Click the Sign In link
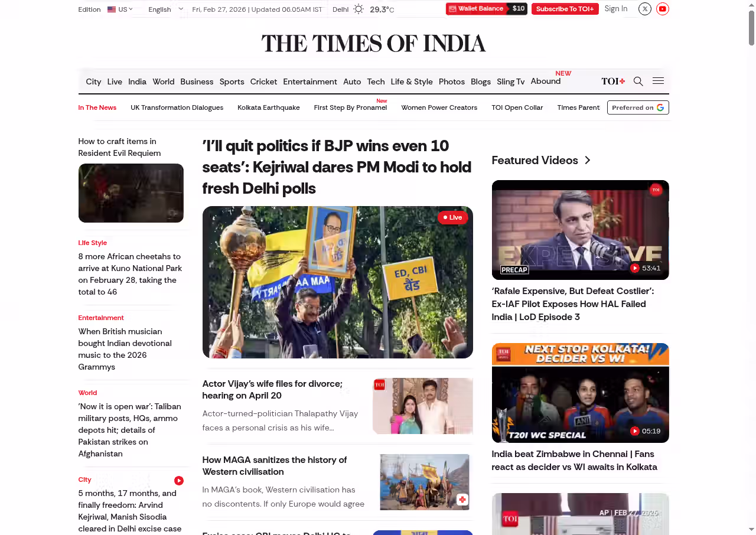This screenshot has width=756, height=535. pyautogui.click(x=616, y=9)
